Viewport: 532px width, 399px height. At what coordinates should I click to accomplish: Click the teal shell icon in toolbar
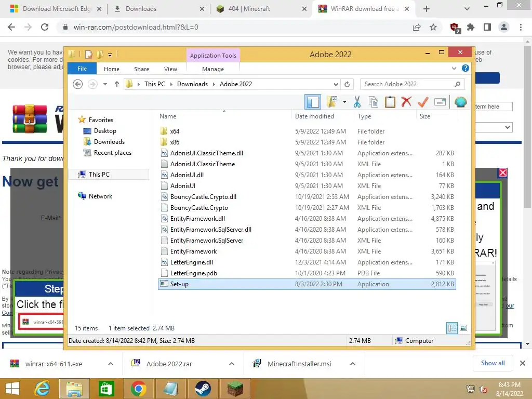tap(460, 101)
